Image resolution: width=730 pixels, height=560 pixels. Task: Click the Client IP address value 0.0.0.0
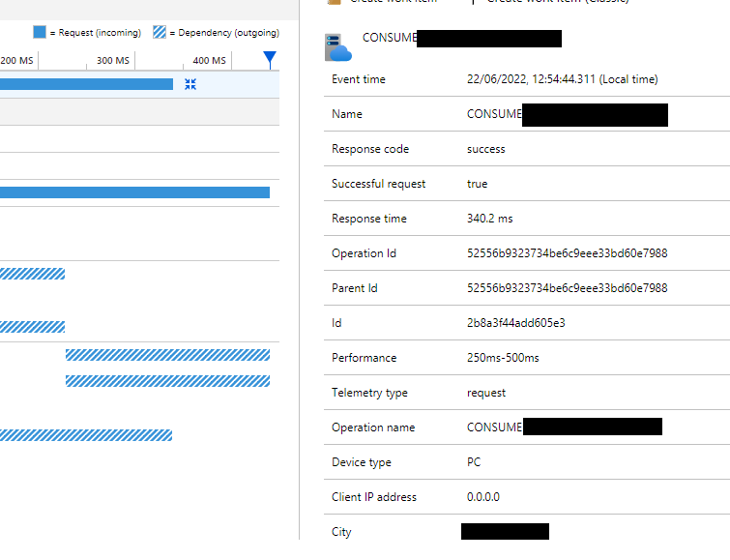(483, 497)
